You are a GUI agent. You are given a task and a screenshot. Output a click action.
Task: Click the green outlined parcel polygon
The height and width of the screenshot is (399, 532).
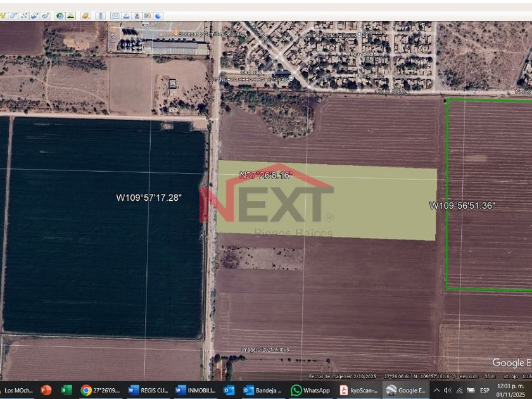click(x=488, y=195)
